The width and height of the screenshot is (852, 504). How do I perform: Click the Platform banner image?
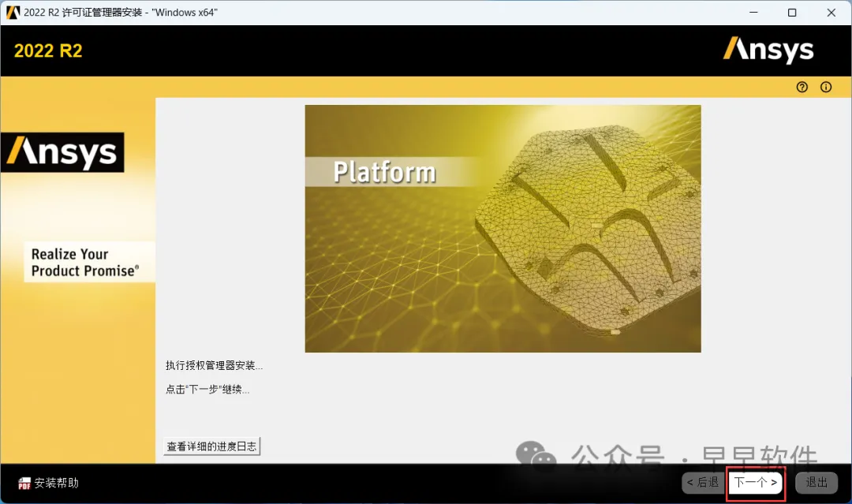coord(503,229)
